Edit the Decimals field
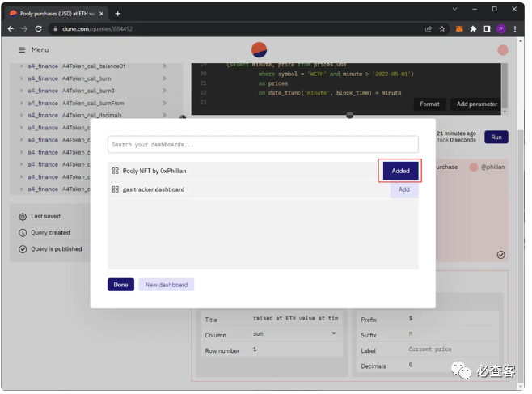The width and height of the screenshot is (532, 394). [x=451, y=365]
